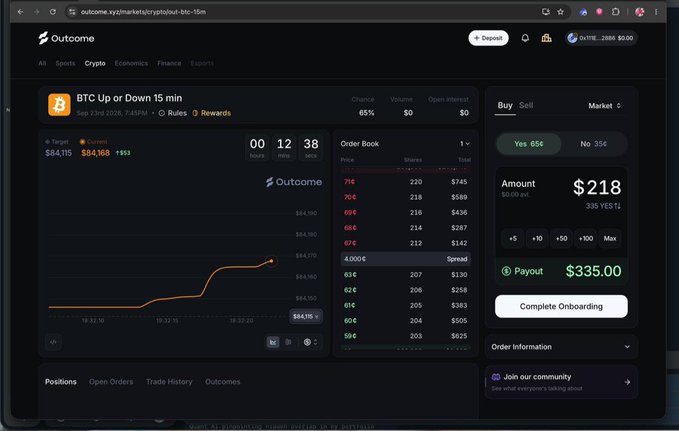This screenshot has width=679, height=431.
Task: Open the market Rules link
Action: (173, 113)
